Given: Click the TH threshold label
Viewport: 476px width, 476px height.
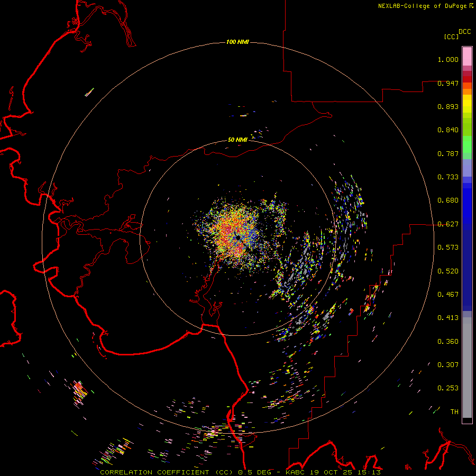Looking at the screenshot, I should tap(454, 411).
